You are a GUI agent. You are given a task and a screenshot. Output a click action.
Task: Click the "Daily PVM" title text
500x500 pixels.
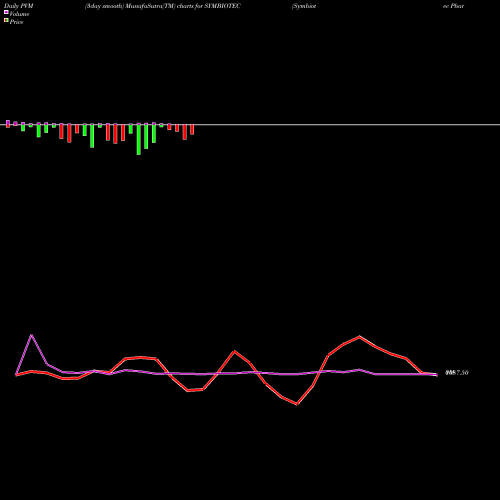[x=19, y=6]
